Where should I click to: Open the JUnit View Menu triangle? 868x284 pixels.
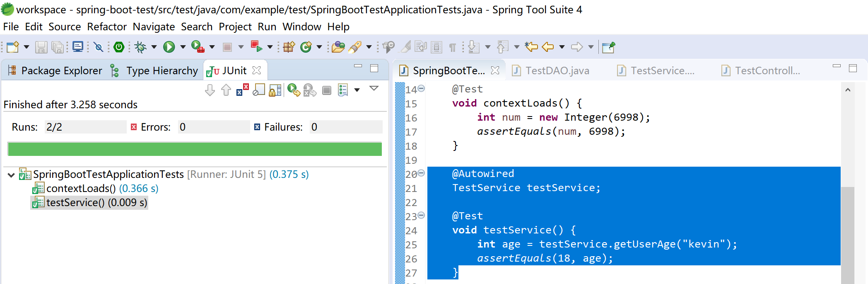(374, 89)
